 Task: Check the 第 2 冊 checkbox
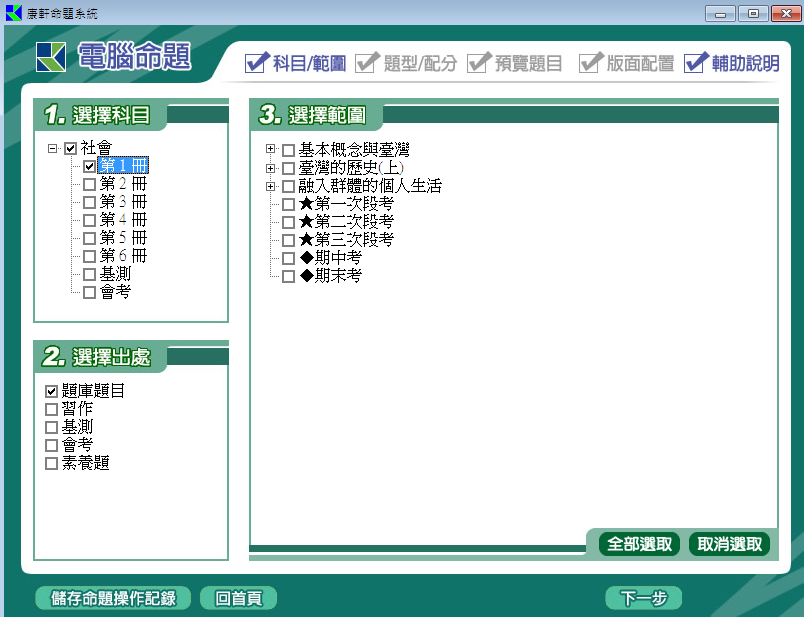(89, 184)
